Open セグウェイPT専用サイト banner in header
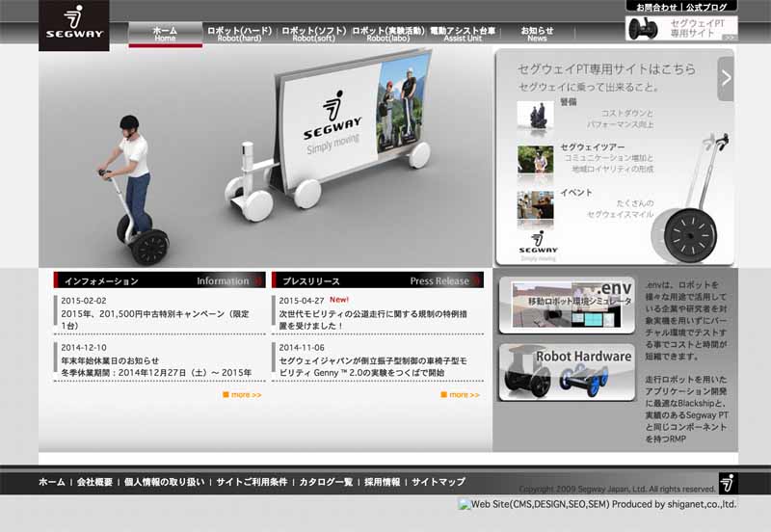 [681, 29]
